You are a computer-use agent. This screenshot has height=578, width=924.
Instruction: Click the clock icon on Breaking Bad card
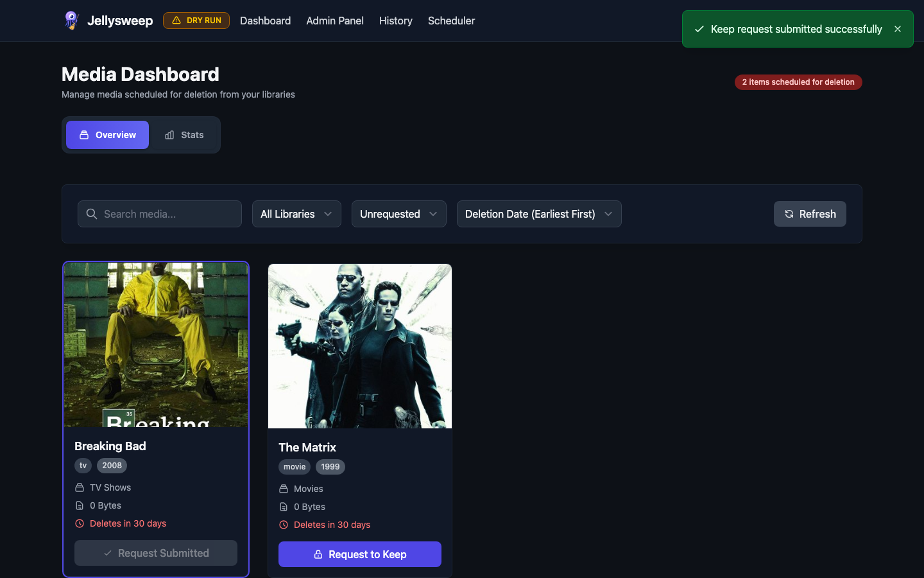coord(80,523)
